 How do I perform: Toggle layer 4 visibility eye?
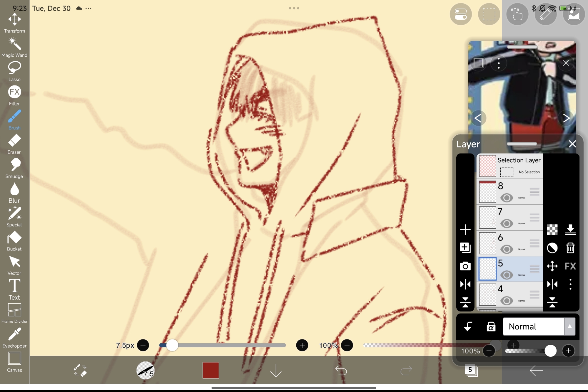click(507, 301)
